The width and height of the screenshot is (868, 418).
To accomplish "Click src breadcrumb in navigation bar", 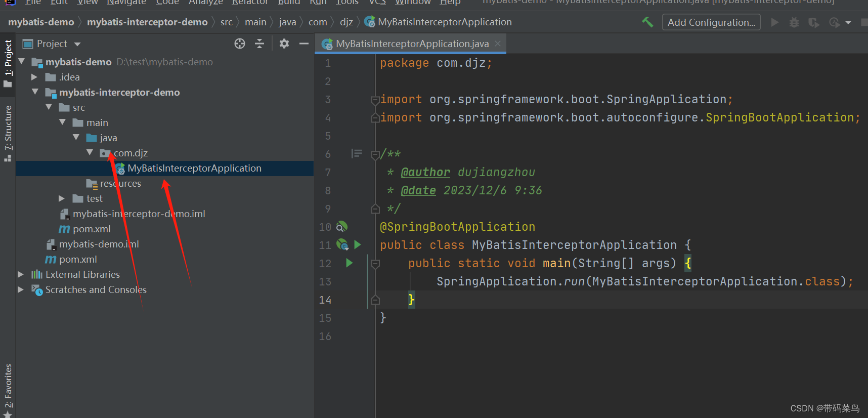I will [x=227, y=22].
